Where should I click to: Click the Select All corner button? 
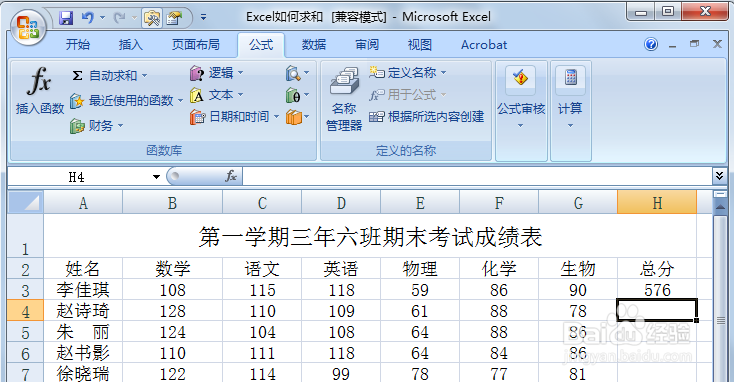pos(26,202)
